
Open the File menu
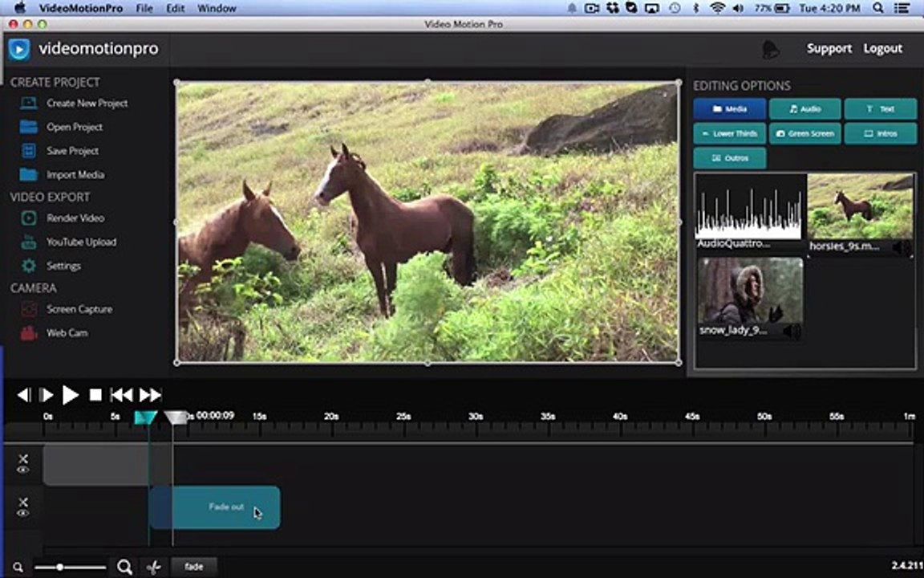pyautogui.click(x=144, y=8)
